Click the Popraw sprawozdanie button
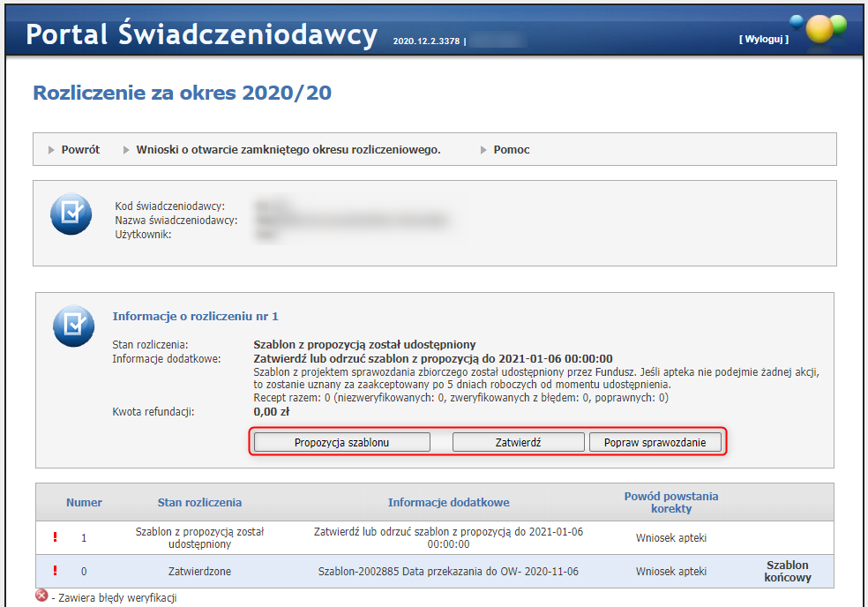Image resolution: width=868 pixels, height=607 pixels. (656, 441)
